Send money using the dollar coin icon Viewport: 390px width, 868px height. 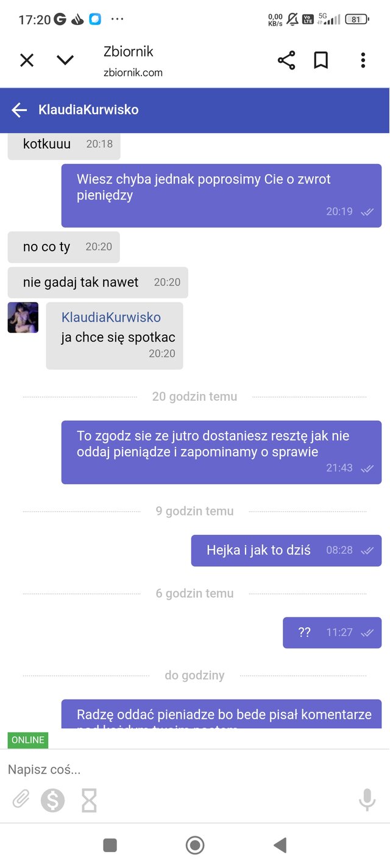coord(53,800)
